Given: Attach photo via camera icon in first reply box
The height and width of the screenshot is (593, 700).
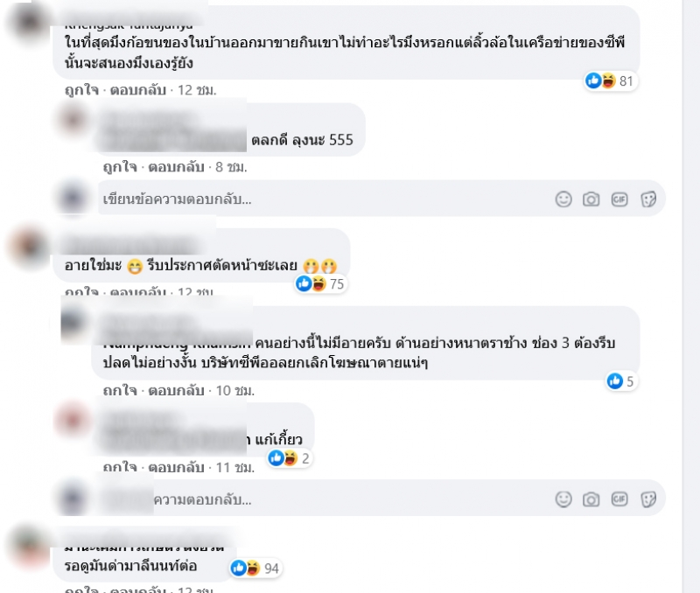Looking at the screenshot, I should click(x=591, y=199).
